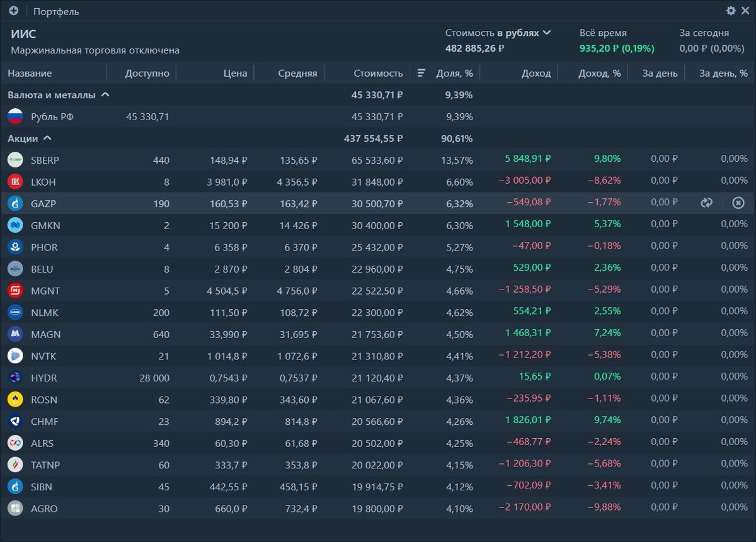The width and height of the screenshot is (756, 542).
Task: Click the BELU Beluga logo
Action: pos(15,269)
